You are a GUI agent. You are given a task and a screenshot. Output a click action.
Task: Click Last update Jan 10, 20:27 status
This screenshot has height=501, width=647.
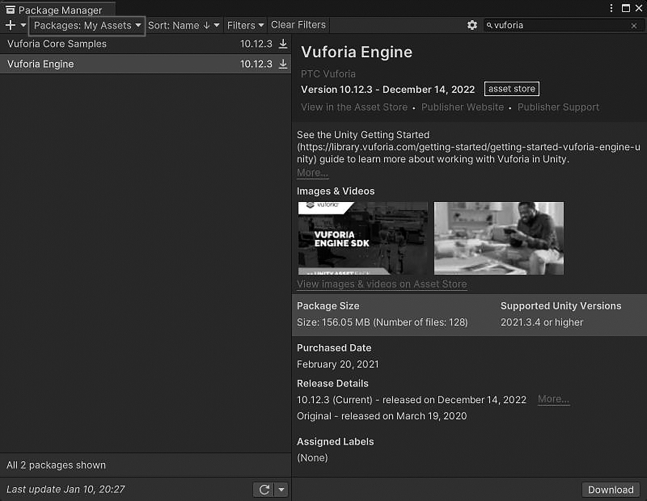[66, 489]
